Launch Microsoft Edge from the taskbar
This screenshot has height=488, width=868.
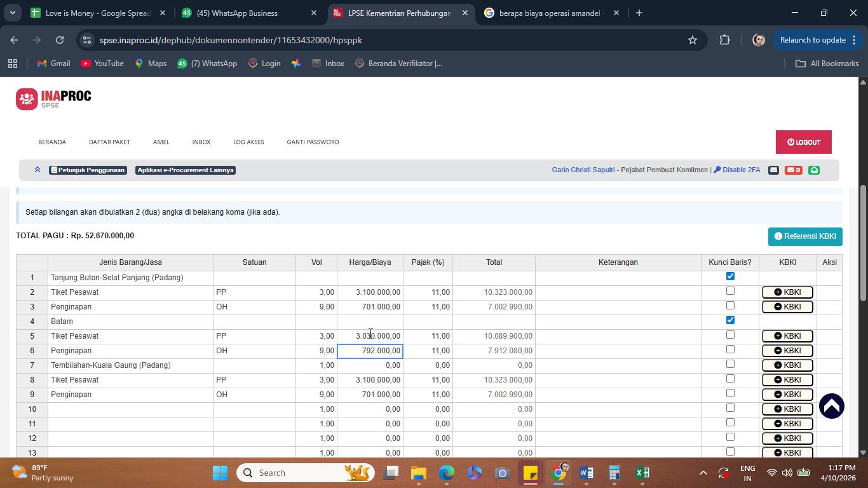point(447,473)
